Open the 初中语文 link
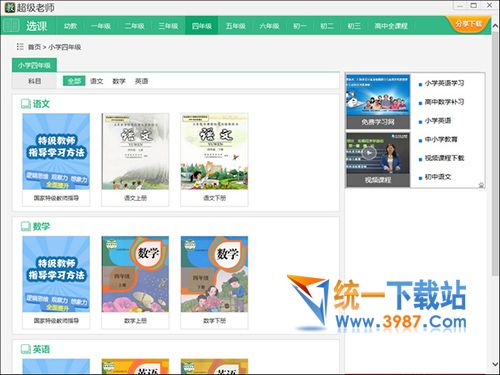500x375 pixels. pos(438,177)
